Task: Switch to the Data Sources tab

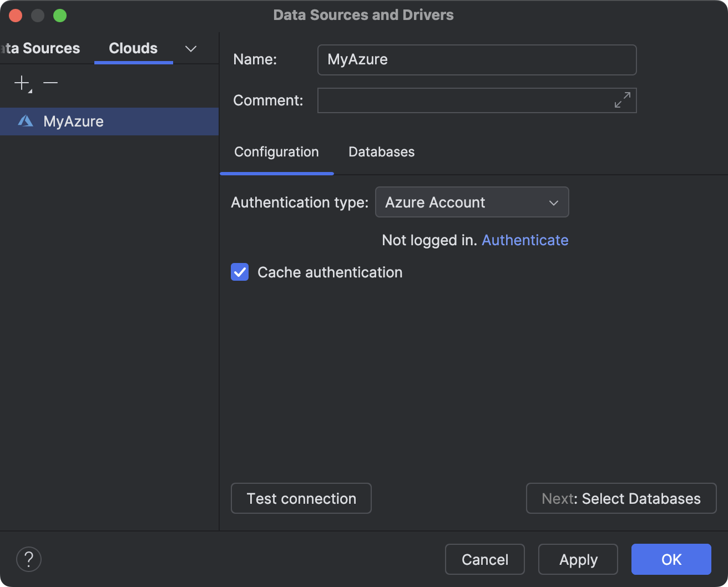Action: pos(39,48)
